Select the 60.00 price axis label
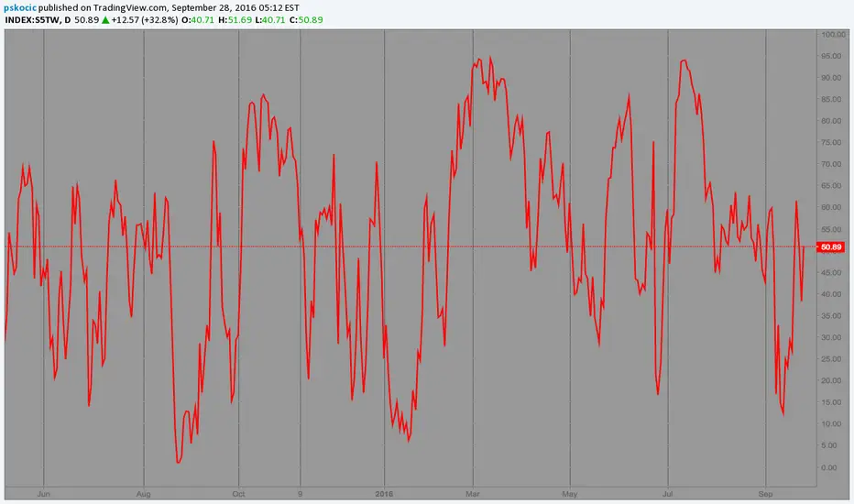Image resolution: width=854 pixels, height=504 pixels. [831, 208]
